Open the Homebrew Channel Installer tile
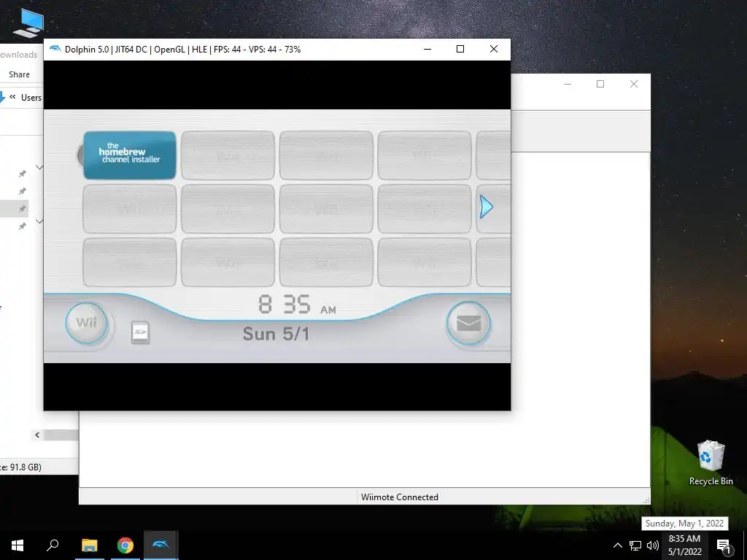Screen dimensions: 747x560 [130, 155]
